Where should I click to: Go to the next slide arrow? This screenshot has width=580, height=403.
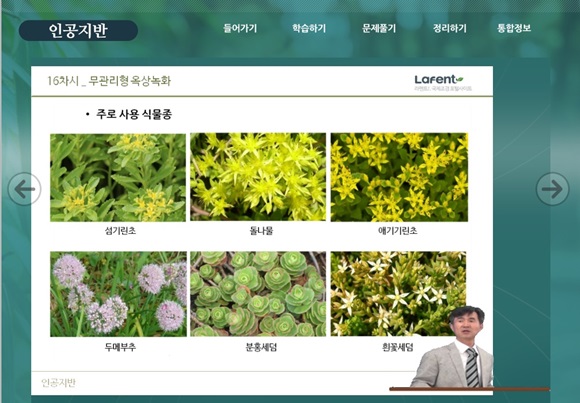(x=552, y=189)
